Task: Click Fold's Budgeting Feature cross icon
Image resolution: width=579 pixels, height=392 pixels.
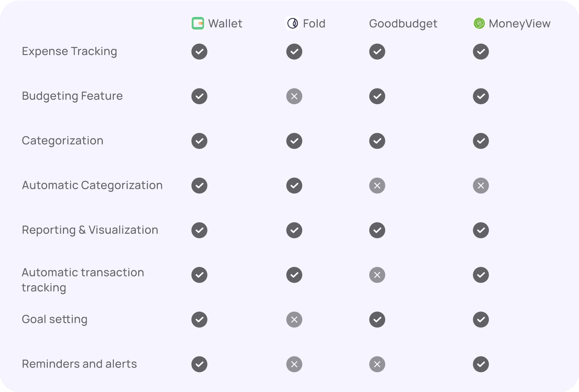Action: 294,96
